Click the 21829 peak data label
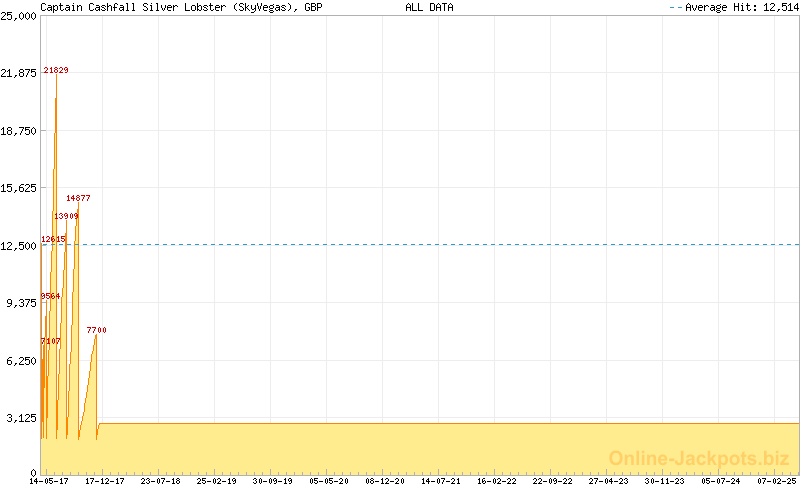800x490 pixels. (x=56, y=70)
